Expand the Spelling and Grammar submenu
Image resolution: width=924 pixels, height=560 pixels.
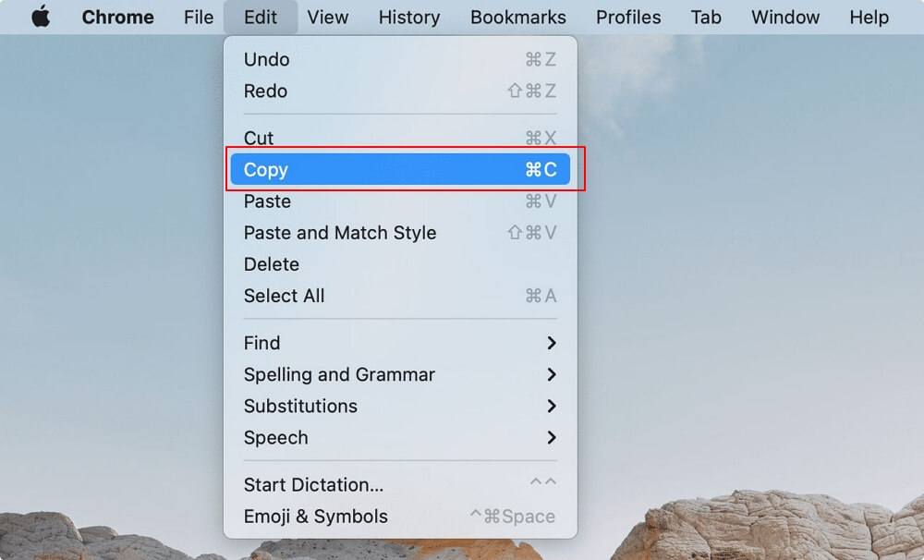point(339,374)
